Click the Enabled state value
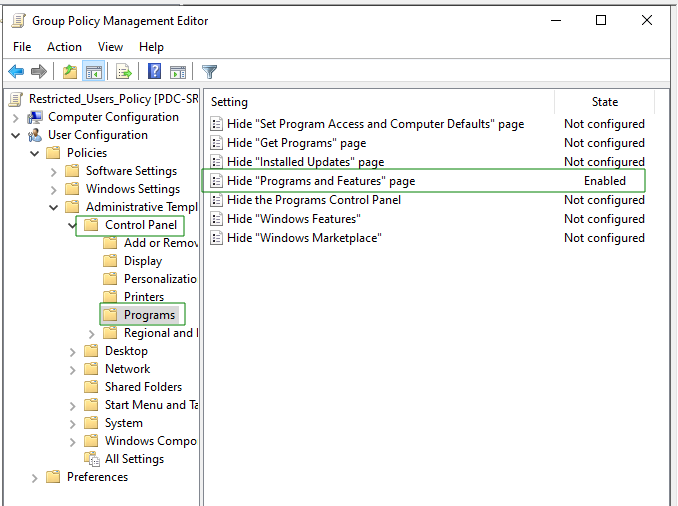Viewport: 678px width, 506px height. pos(604,181)
